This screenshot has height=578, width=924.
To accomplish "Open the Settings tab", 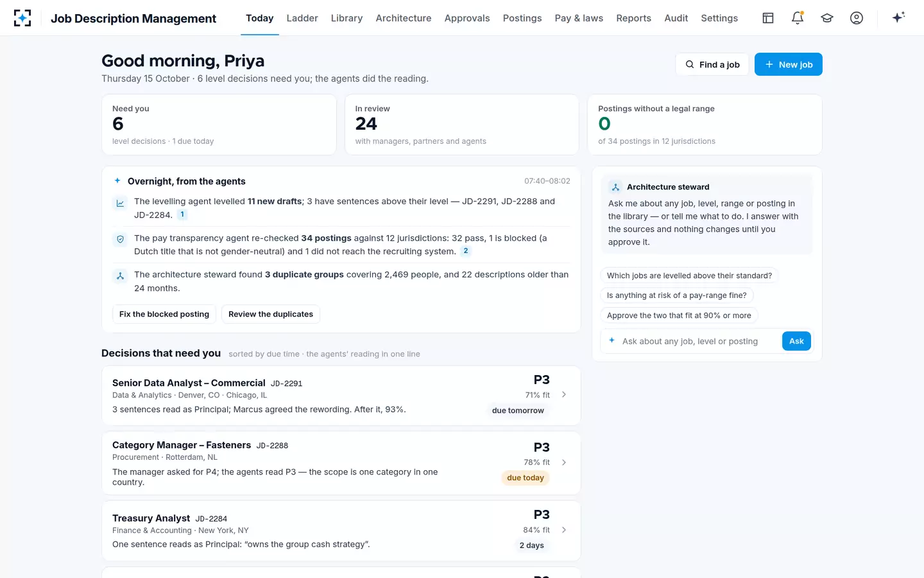I will tap(719, 18).
